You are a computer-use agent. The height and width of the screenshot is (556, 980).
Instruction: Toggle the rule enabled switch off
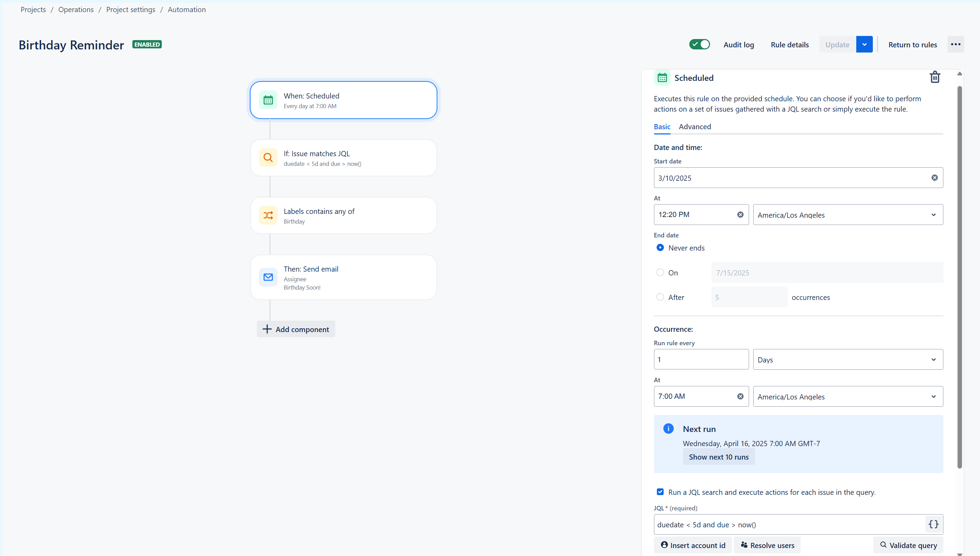699,44
